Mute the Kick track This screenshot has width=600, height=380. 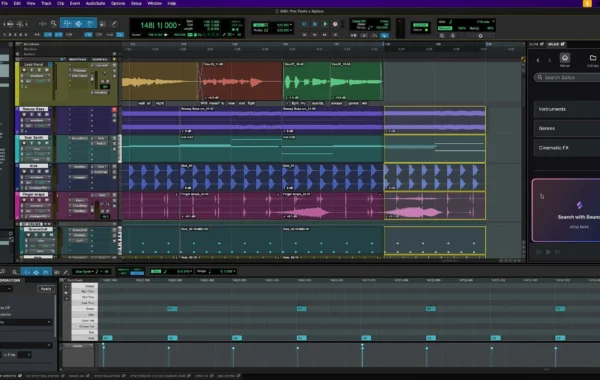pyautogui.click(x=47, y=171)
